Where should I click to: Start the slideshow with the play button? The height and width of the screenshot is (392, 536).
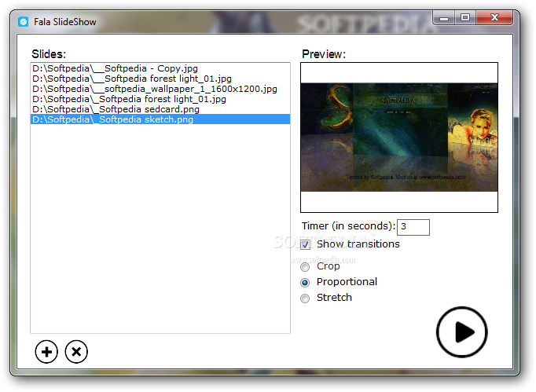[x=462, y=332]
